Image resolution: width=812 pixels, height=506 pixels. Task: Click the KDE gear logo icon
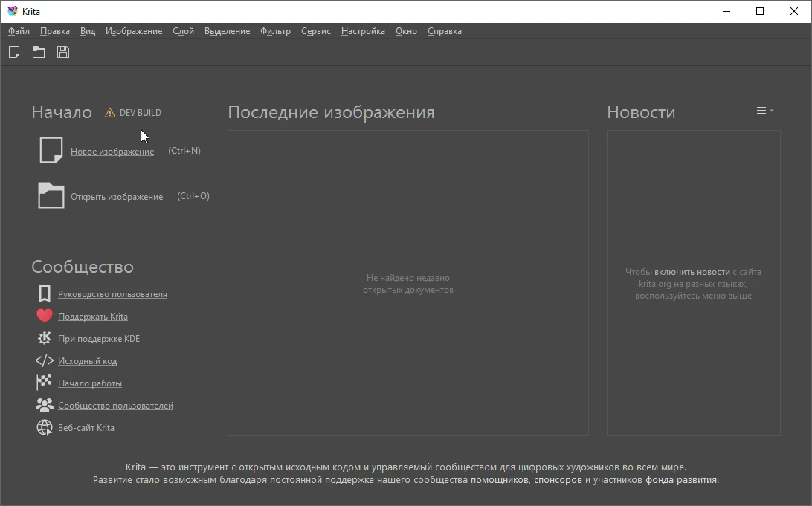point(45,338)
